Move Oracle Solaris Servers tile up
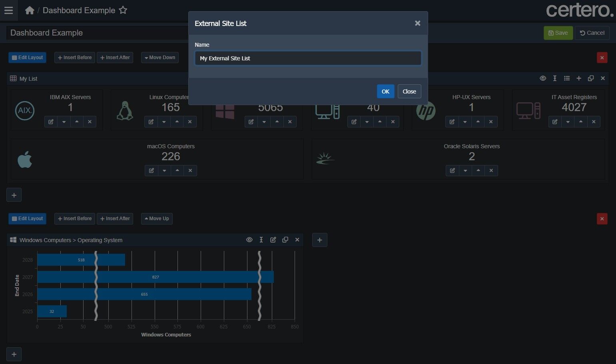Screen dimensions: 616x364 coord(478,171)
